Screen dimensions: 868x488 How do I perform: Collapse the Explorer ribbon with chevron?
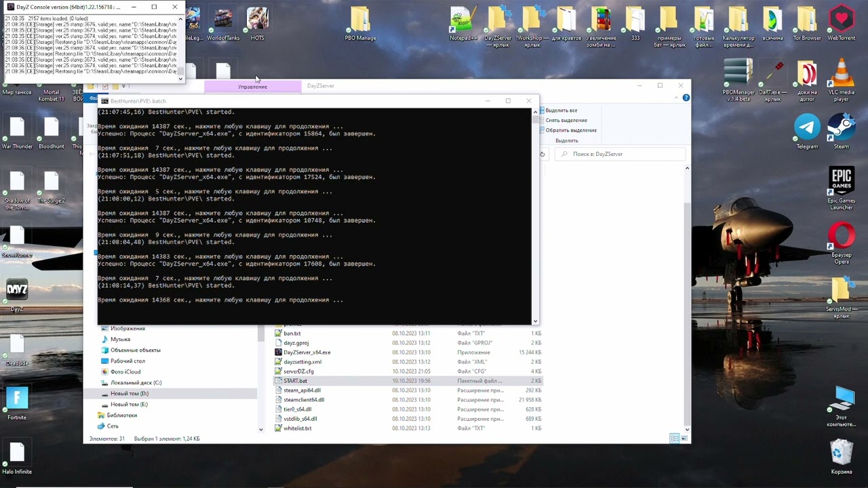(x=675, y=98)
